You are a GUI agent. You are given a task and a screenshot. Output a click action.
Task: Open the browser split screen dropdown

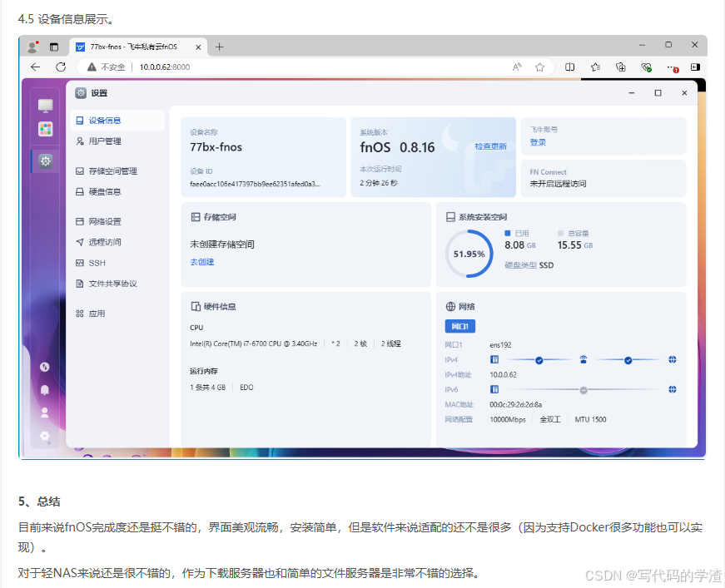pos(571,67)
